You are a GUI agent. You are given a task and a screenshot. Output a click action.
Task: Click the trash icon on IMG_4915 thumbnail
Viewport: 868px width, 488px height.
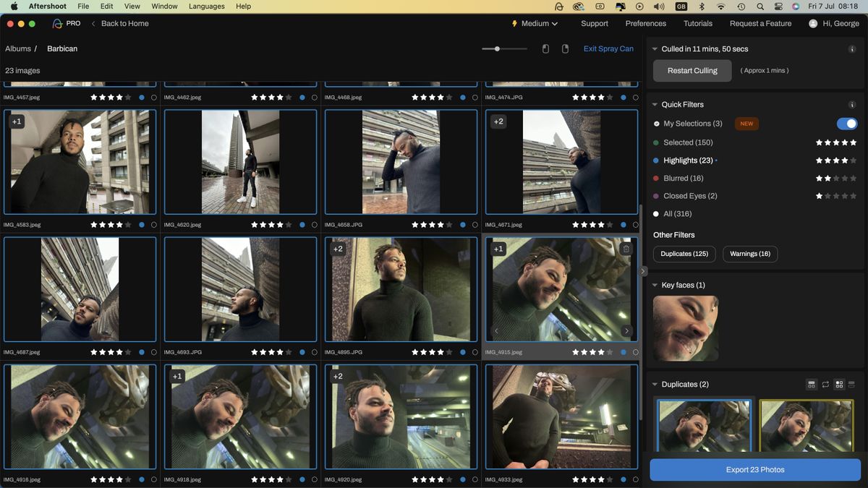(626, 248)
